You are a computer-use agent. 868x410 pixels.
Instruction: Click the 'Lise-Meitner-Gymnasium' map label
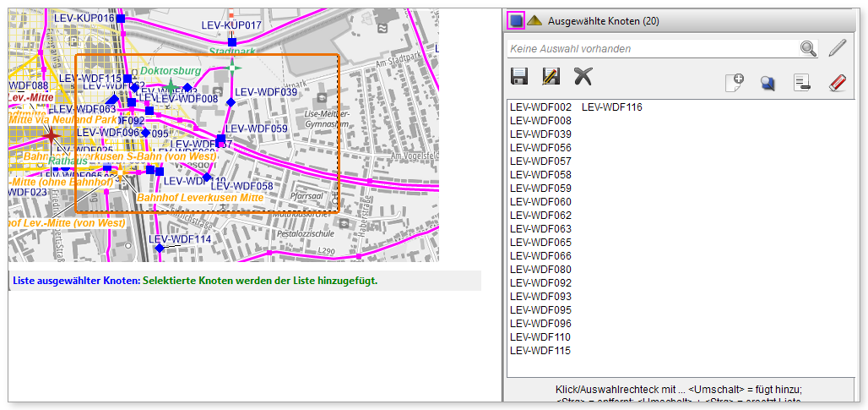click(x=327, y=118)
